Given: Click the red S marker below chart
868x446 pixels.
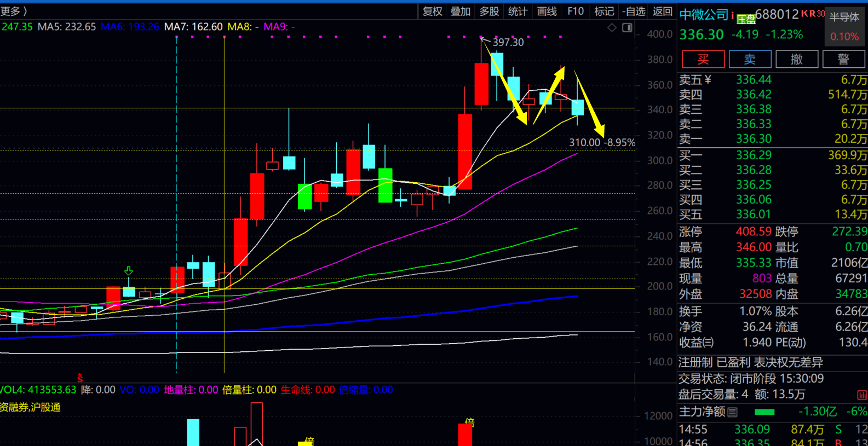Looking at the screenshot, I should click(80, 378).
